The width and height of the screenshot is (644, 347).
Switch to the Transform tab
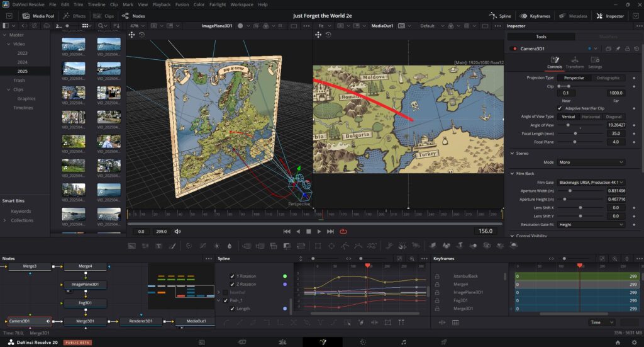575,62
